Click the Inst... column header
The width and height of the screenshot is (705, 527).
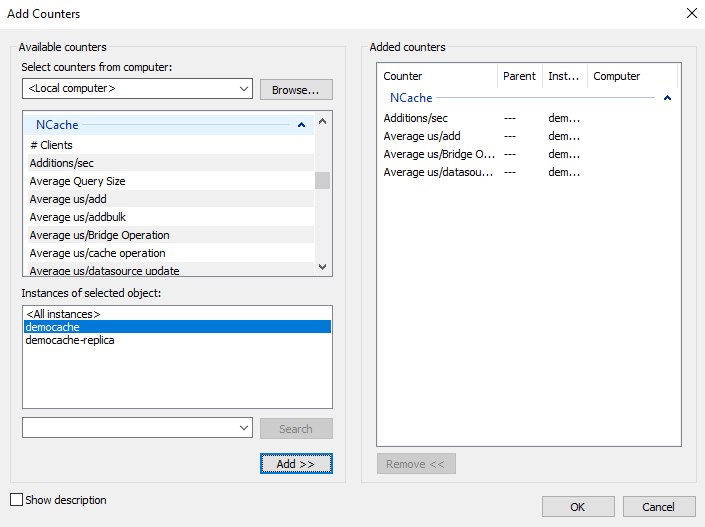[x=565, y=76]
